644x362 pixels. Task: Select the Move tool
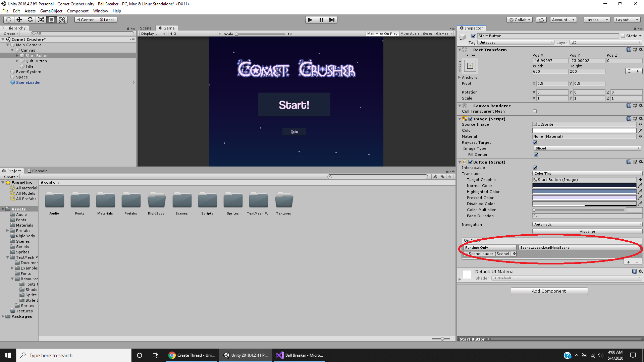19,20
